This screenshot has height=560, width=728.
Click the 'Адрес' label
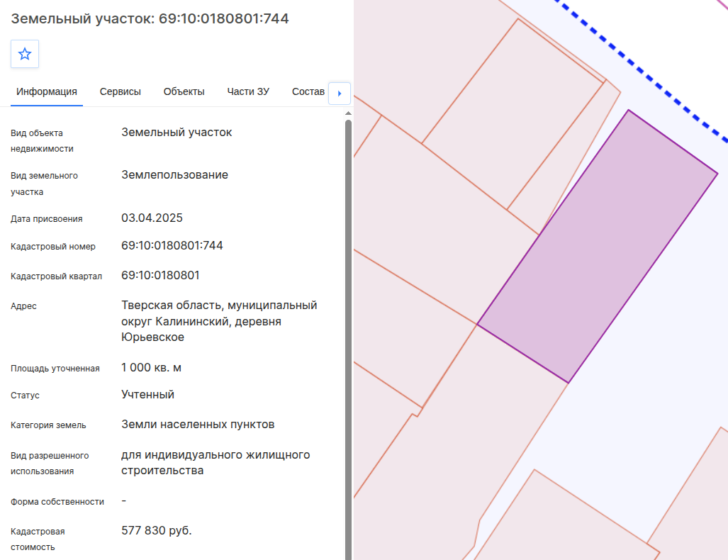[23, 306]
